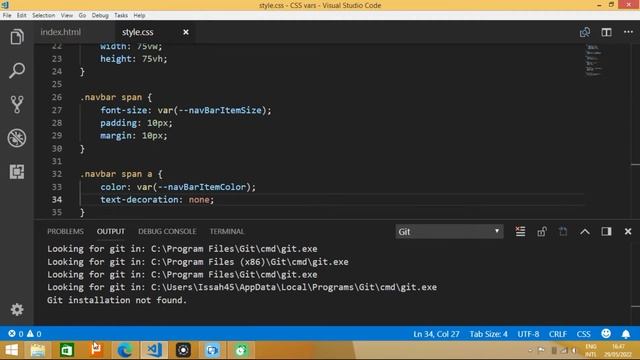Switch to the DEBUG CONSOLE tab
This screenshot has height=360, width=640.
[167, 231]
